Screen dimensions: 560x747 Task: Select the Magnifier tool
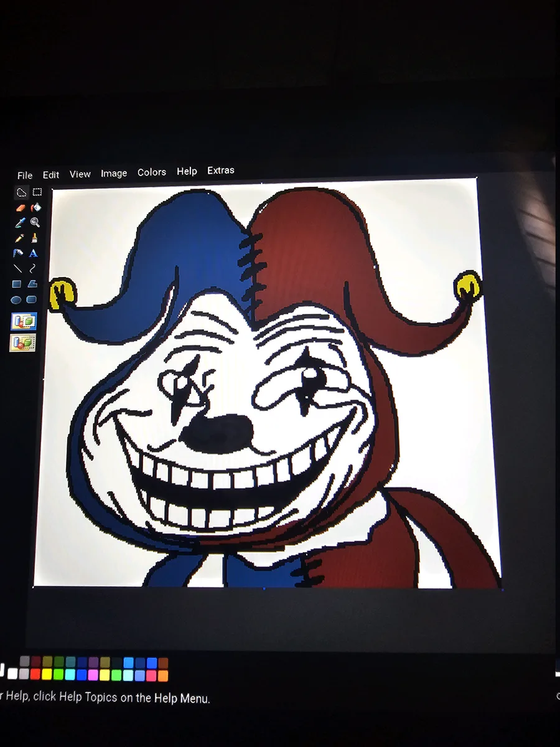coord(35,222)
